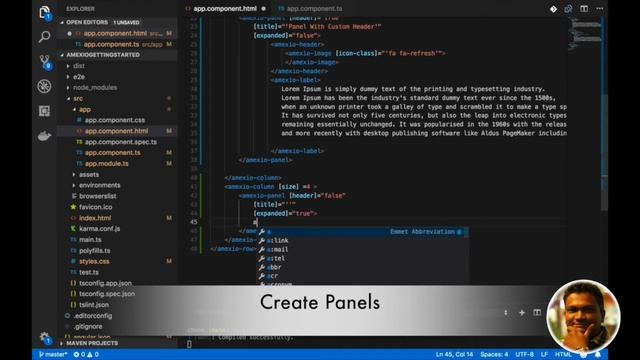Viewport: 640px width, 360px height.
Task: Open app.component.ts in app folder
Action: 113,153
